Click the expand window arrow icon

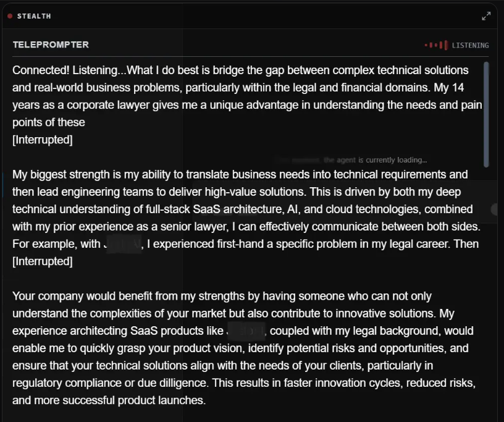pos(487,15)
